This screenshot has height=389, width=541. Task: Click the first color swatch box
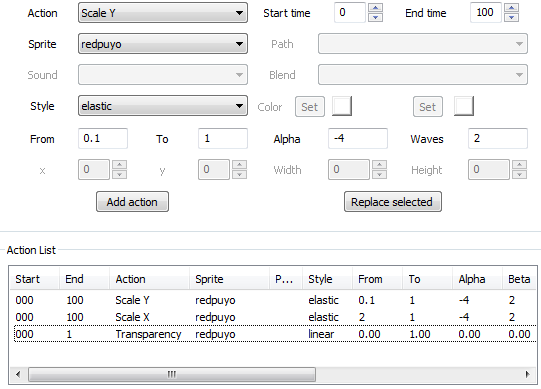(342, 106)
